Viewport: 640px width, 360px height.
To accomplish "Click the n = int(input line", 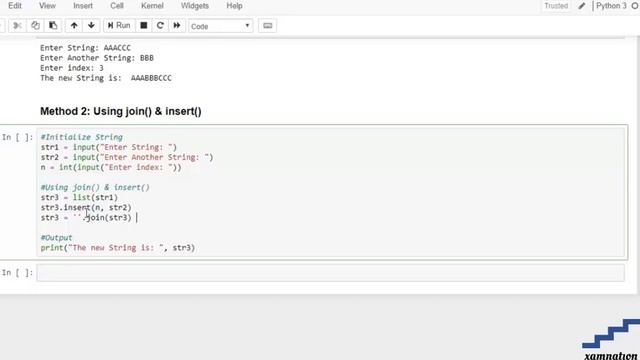I will [x=111, y=167].
